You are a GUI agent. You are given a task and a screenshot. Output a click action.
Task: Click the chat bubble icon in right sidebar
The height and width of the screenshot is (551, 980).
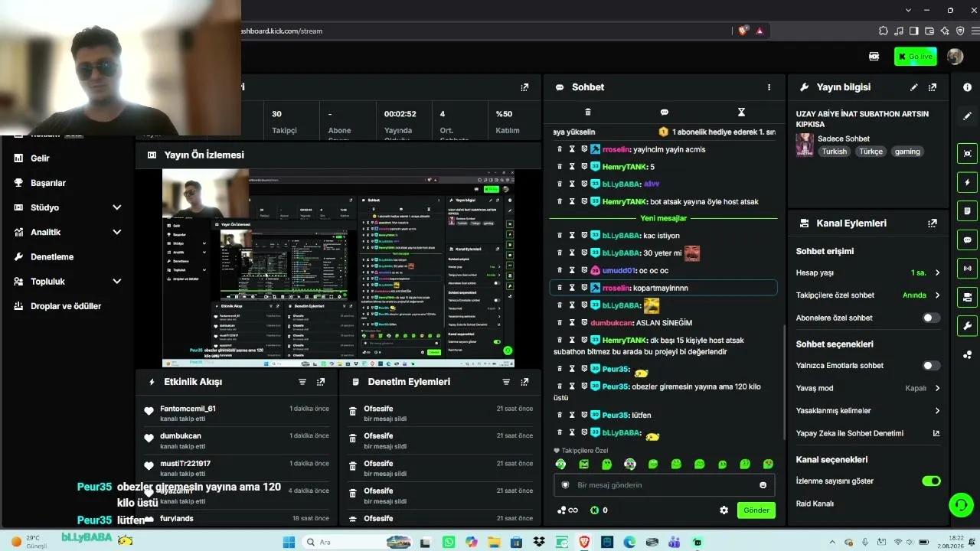tap(968, 240)
